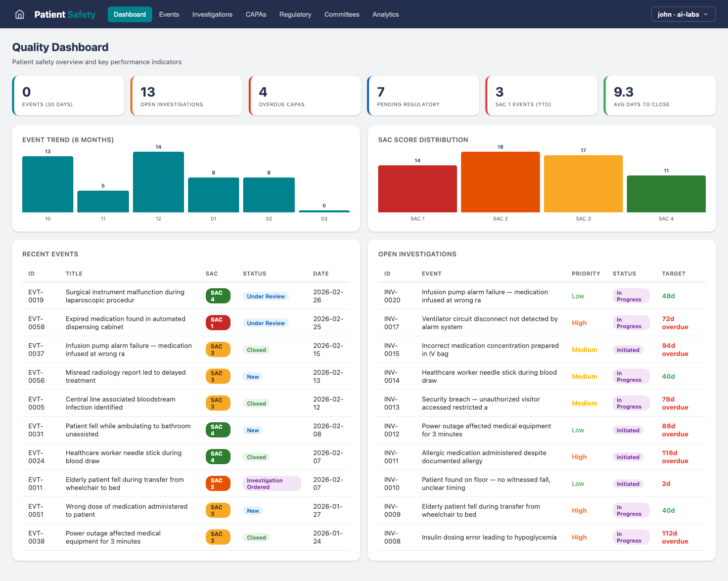Open the Investigations page
The height and width of the screenshot is (581, 728).
pyautogui.click(x=212, y=14)
